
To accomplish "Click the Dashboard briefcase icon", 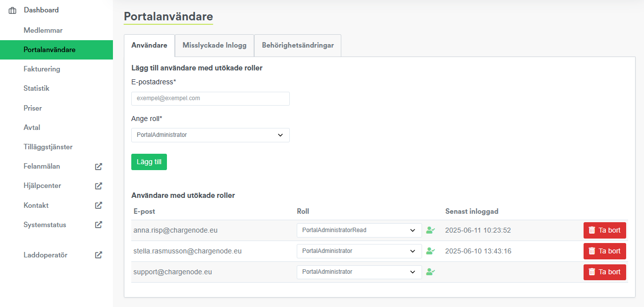I will tap(13, 10).
